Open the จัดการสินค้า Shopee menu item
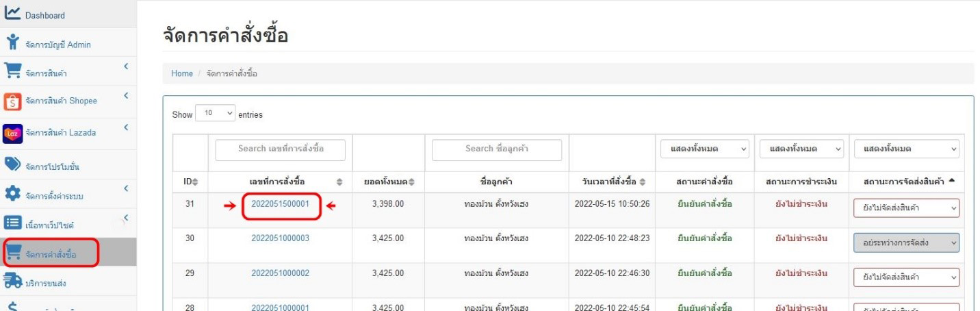The image size is (980, 311). click(61, 101)
